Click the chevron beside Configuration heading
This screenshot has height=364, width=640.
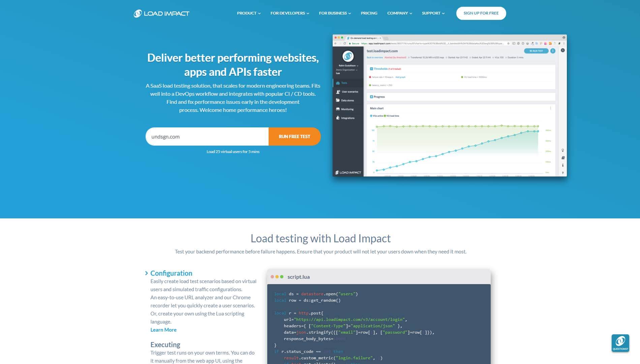point(146,273)
